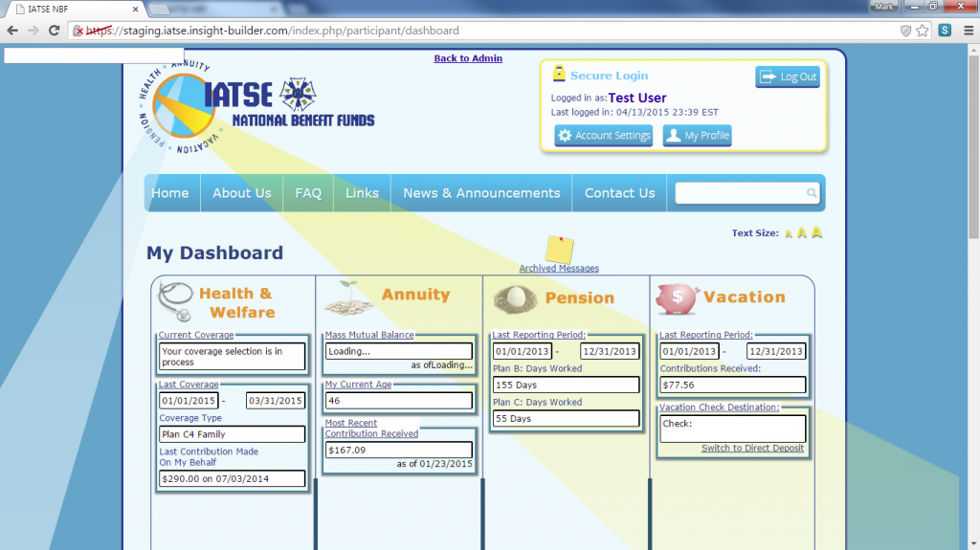980x550 pixels.
Task: Open the Links menu item
Action: (x=363, y=193)
